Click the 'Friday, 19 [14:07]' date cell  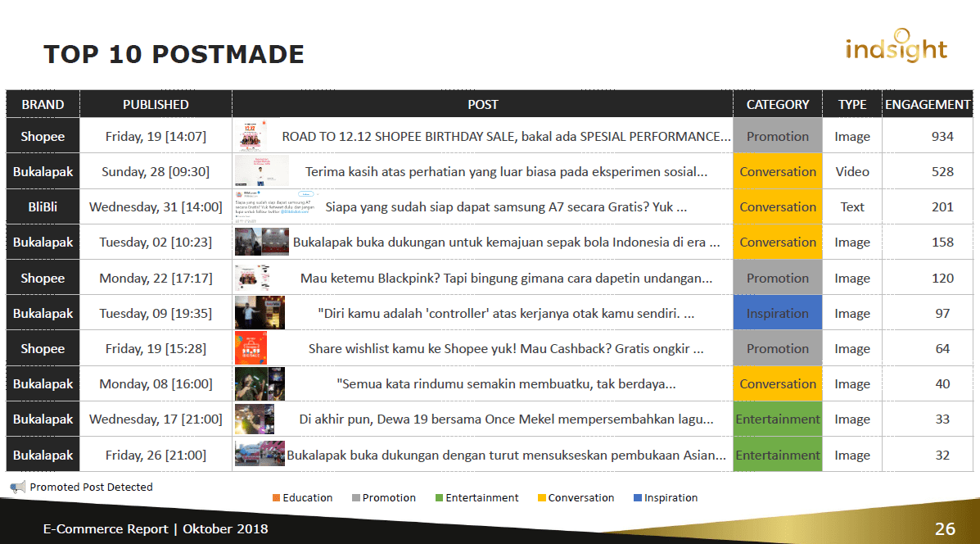pos(156,136)
